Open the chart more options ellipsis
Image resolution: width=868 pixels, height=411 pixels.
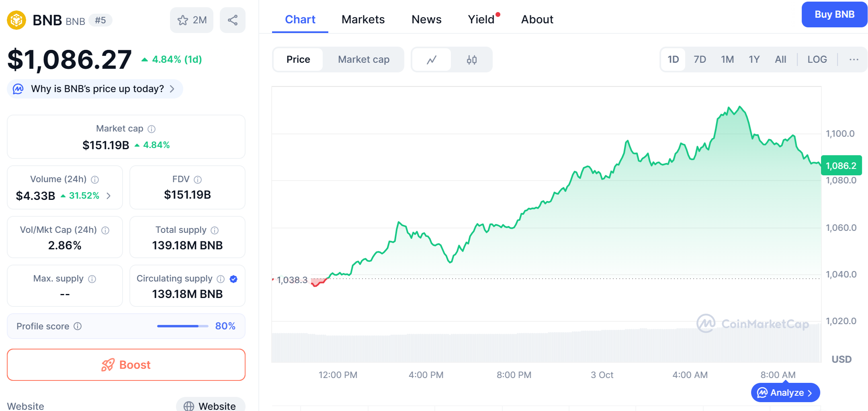click(x=854, y=60)
